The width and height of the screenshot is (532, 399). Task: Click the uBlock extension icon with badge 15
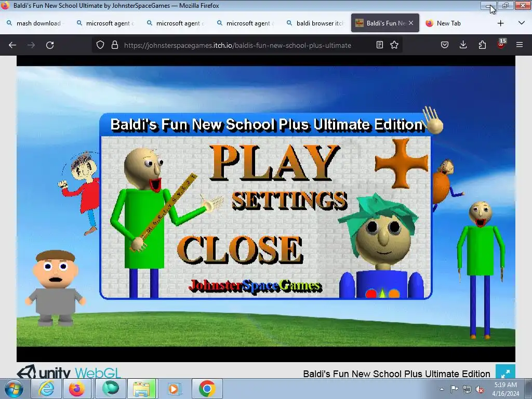[x=501, y=44]
